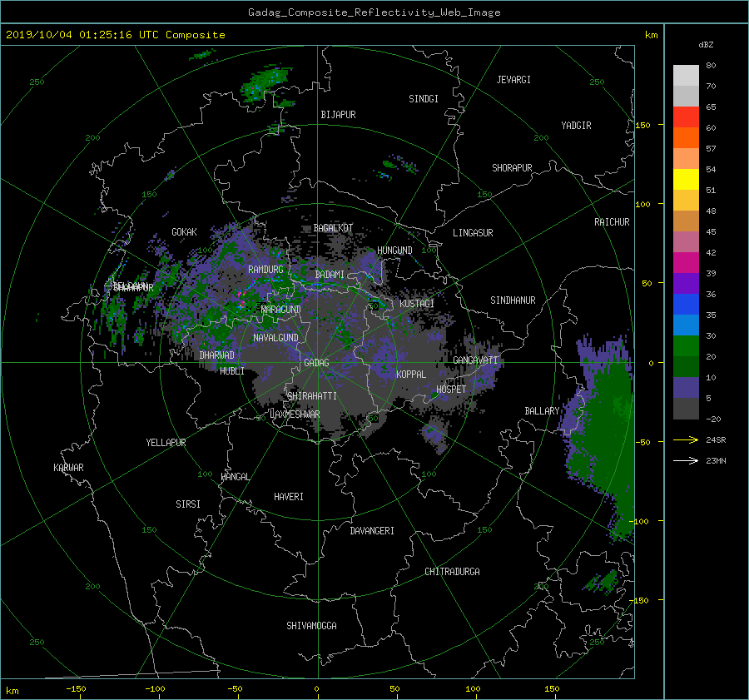Click the DAVANGERI city label
This screenshot has height=700, width=749.
point(372,531)
